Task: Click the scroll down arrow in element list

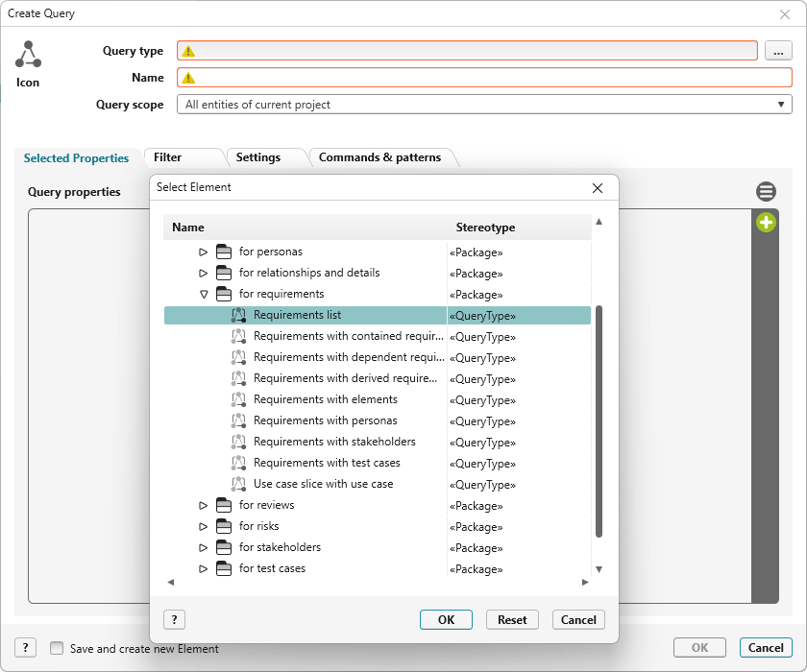Action: pyautogui.click(x=599, y=569)
